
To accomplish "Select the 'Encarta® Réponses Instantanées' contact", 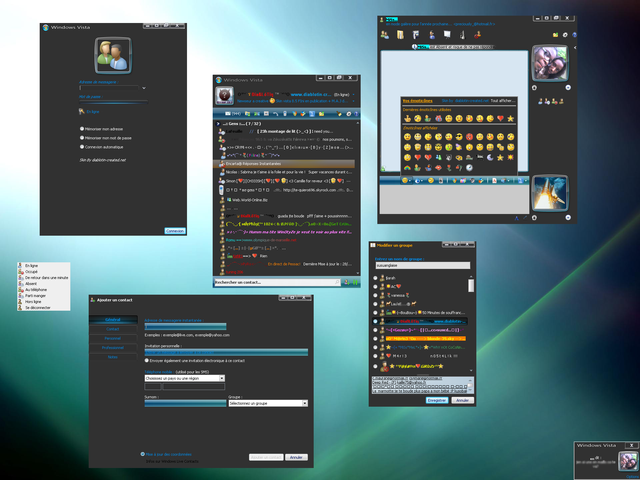I will [x=284, y=164].
